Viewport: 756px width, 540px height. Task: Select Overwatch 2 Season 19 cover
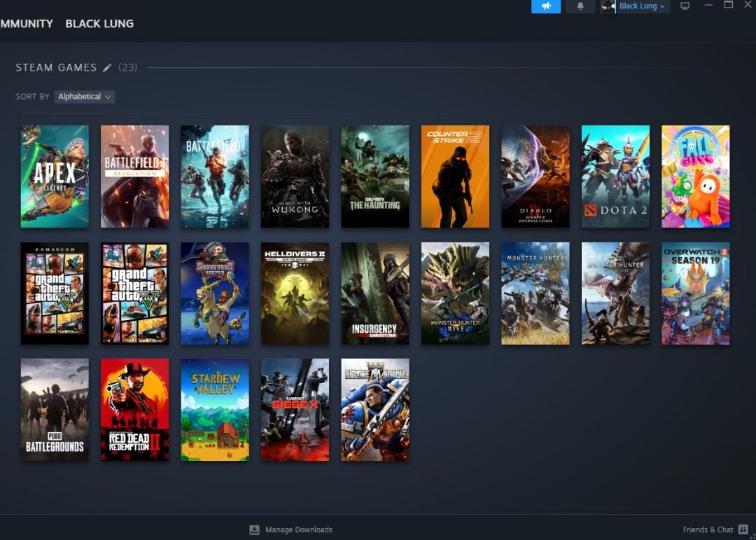tap(695, 293)
